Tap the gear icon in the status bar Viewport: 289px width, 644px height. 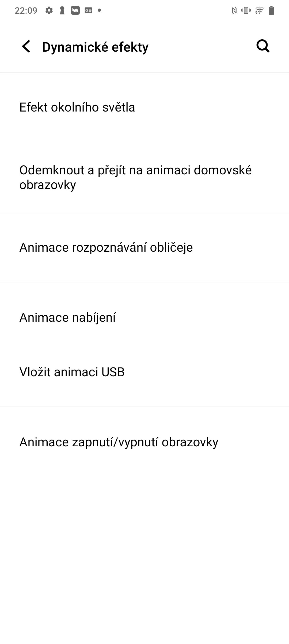click(x=49, y=11)
